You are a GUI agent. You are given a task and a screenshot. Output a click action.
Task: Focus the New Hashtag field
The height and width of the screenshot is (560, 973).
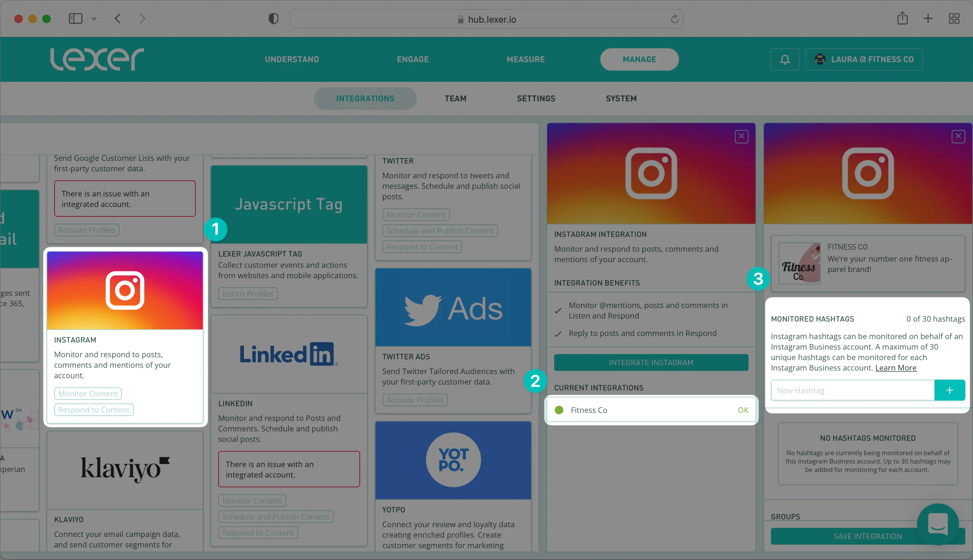(852, 390)
